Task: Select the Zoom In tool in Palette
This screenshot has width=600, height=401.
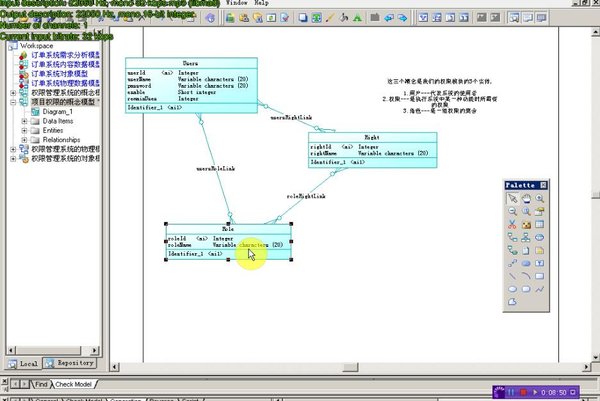Action: [540, 198]
